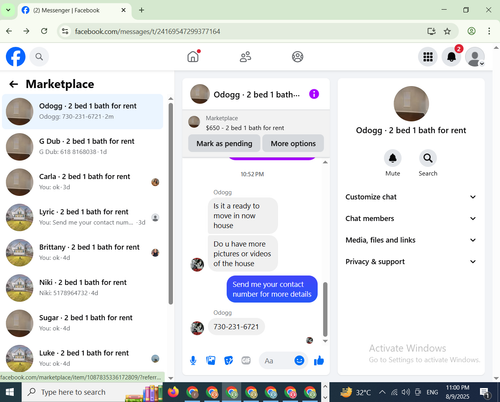Expand Chat members section
This screenshot has height=402, width=500.
coord(410,218)
